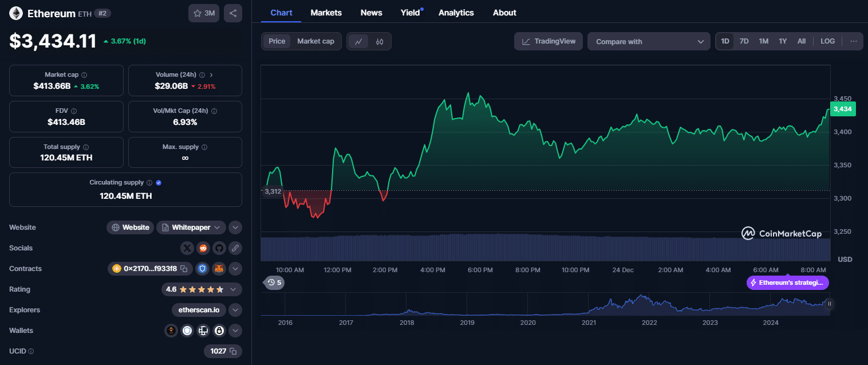Viewport: 868px width, 365px height.
Task: Open Ethereum's Reddit social link
Action: [x=203, y=248]
